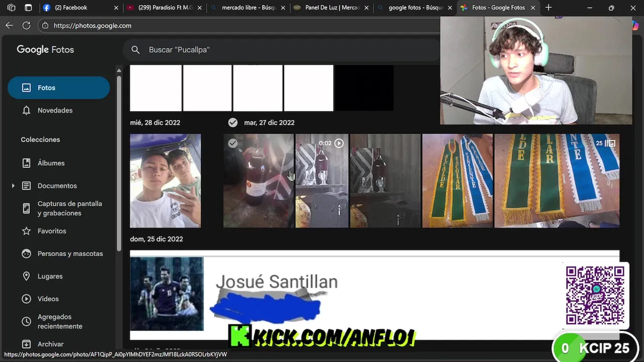Open the selfie photo from 28 dic 2022

pyautogui.click(x=165, y=181)
